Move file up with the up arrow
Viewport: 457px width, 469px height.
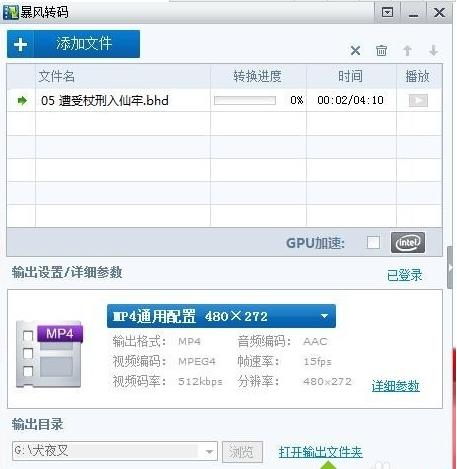coord(407,51)
